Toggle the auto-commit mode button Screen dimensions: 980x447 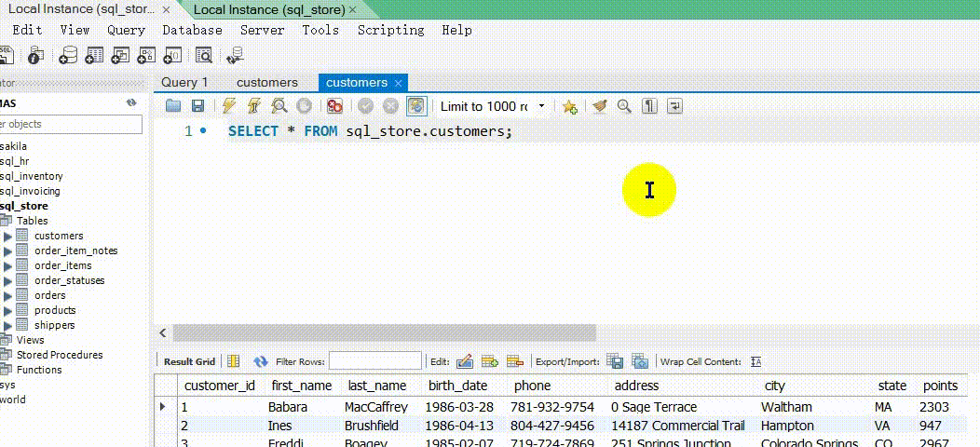click(x=416, y=106)
